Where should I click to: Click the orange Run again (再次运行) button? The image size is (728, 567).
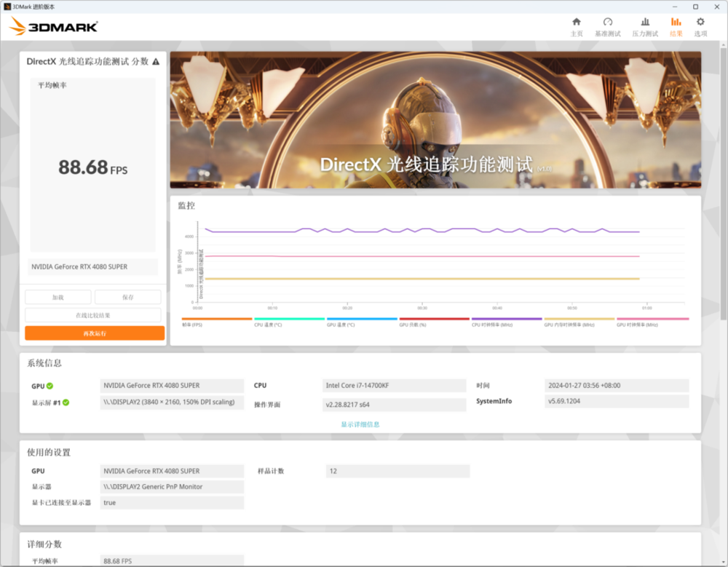[95, 333]
